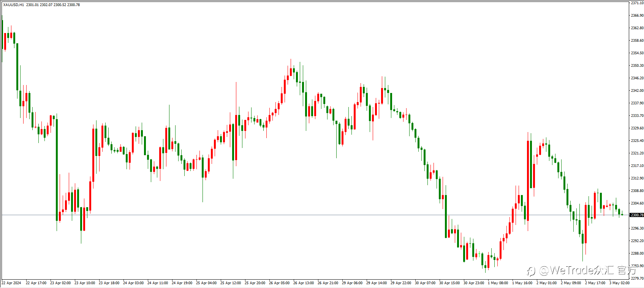Click the XAUUSD,H1 chart symbol title
This screenshot has width=644, height=288.
(14, 5)
